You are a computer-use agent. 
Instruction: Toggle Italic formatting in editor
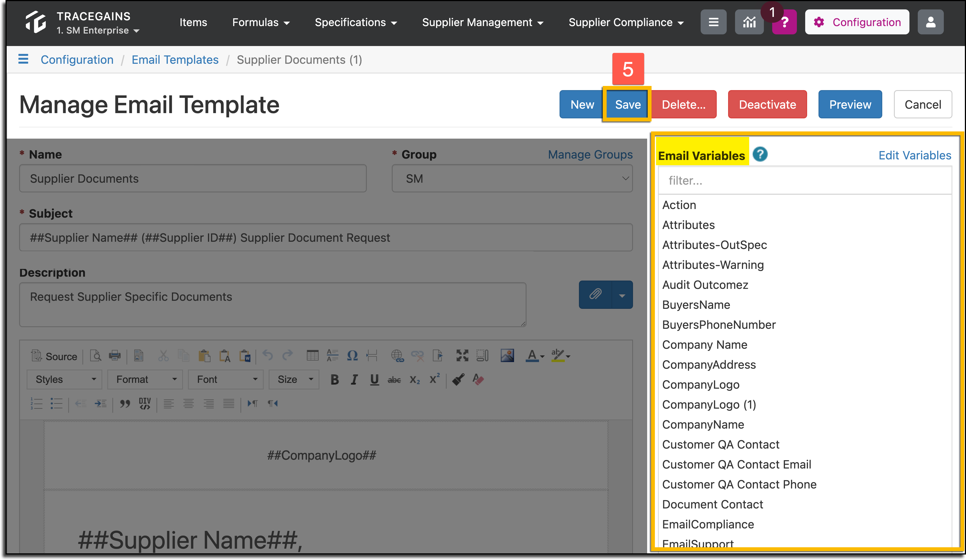pos(354,380)
